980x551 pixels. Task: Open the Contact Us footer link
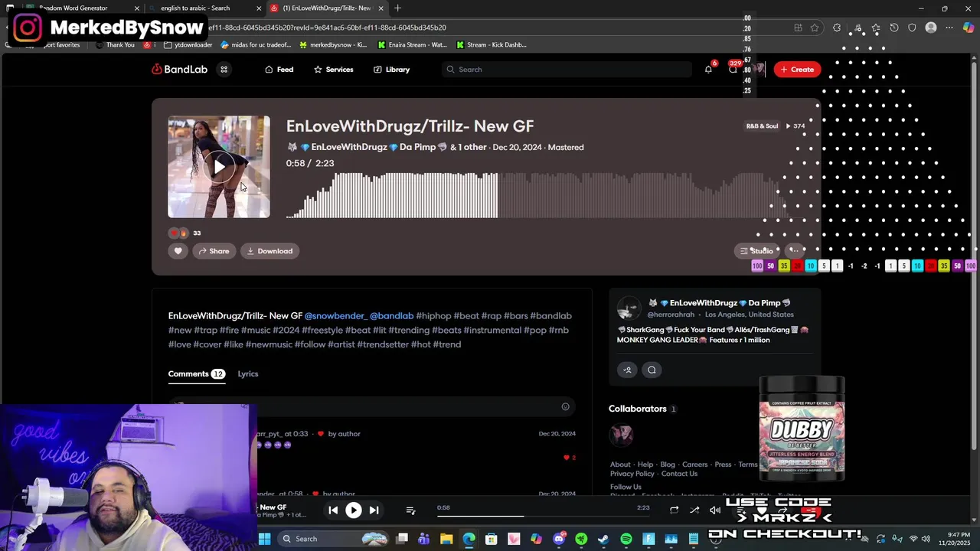tap(679, 474)
